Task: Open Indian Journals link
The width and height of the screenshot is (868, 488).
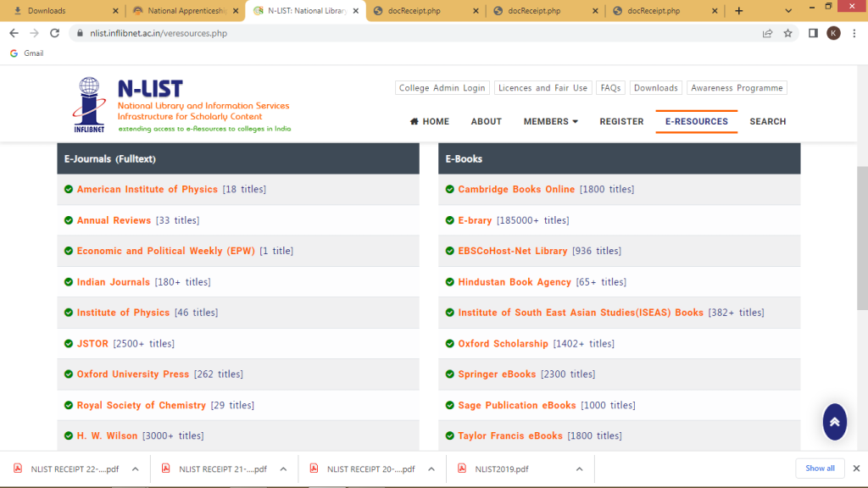Action: [x=114, y=281]
